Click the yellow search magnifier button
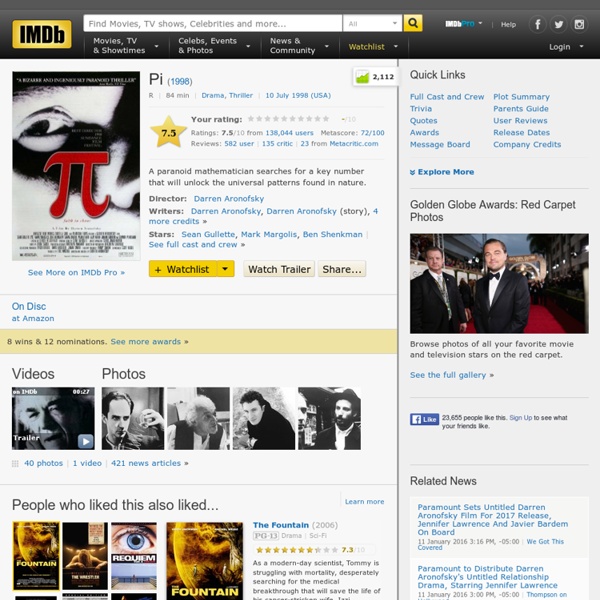Viewport: 600px width, 600px height. point(412,23)
